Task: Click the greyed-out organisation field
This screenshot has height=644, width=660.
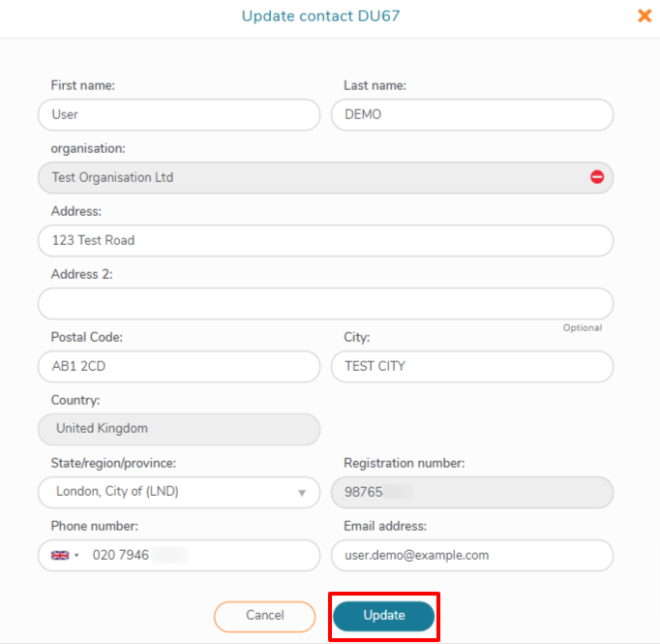Action: (x=310, y=177)
